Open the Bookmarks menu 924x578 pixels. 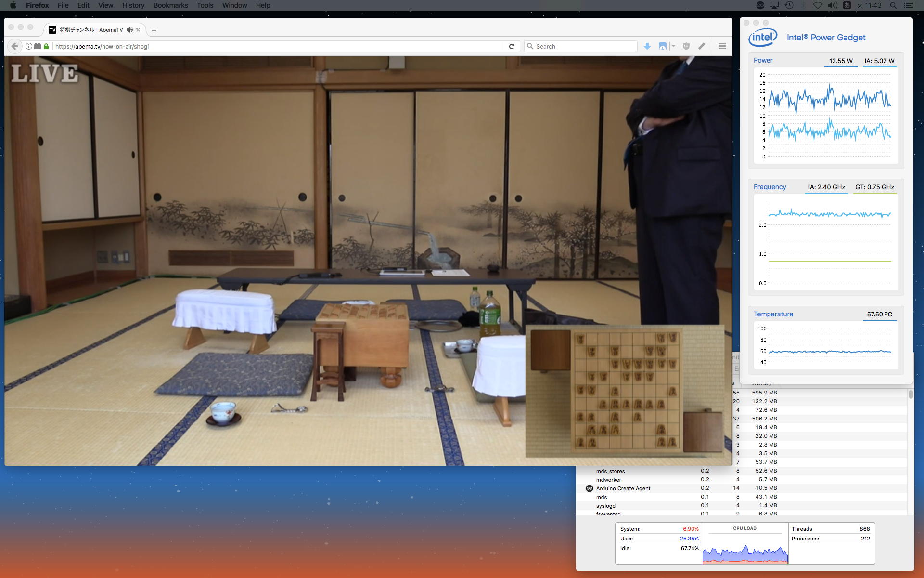(x=170, y=5)
